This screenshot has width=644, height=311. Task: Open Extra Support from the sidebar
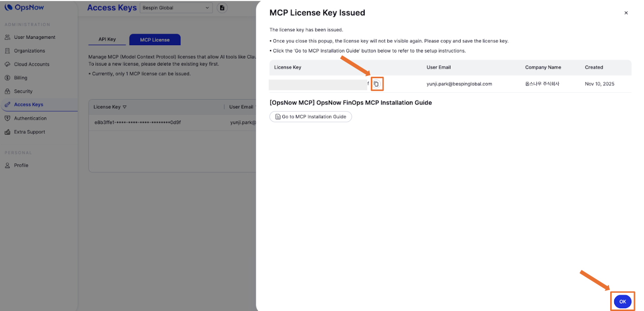point(29,132)
